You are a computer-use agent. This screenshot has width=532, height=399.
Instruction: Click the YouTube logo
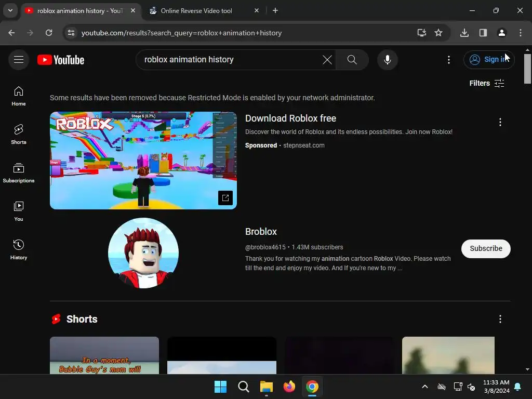61,60
